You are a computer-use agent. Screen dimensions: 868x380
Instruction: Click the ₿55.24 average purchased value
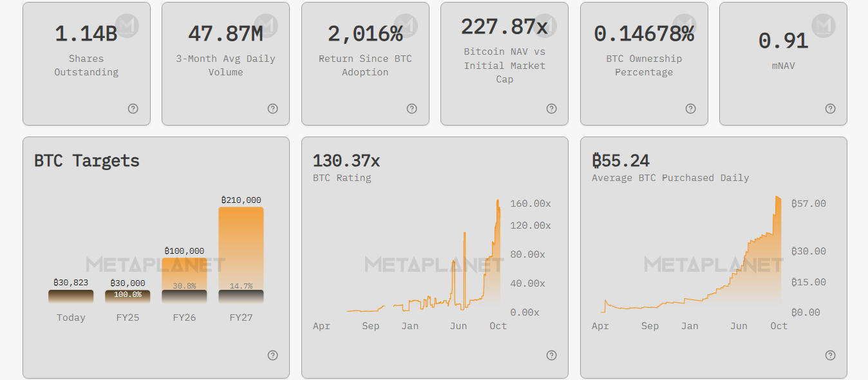(621, 160)
